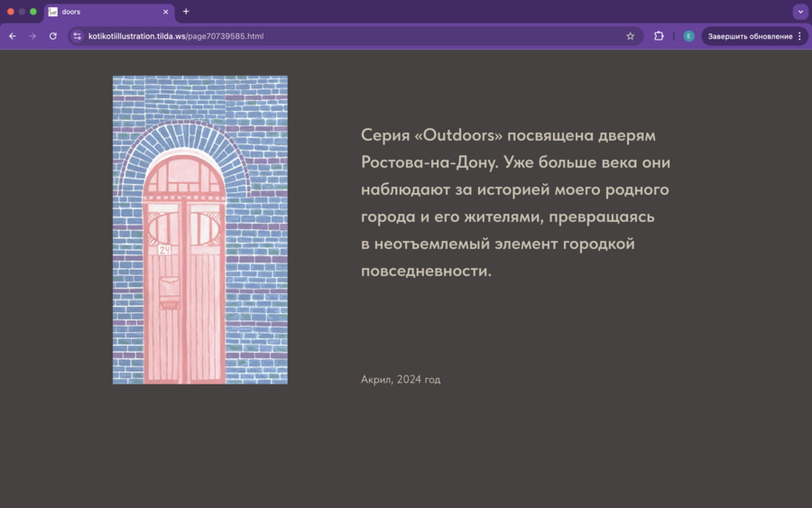Minimize the window using yellow button

23,12
